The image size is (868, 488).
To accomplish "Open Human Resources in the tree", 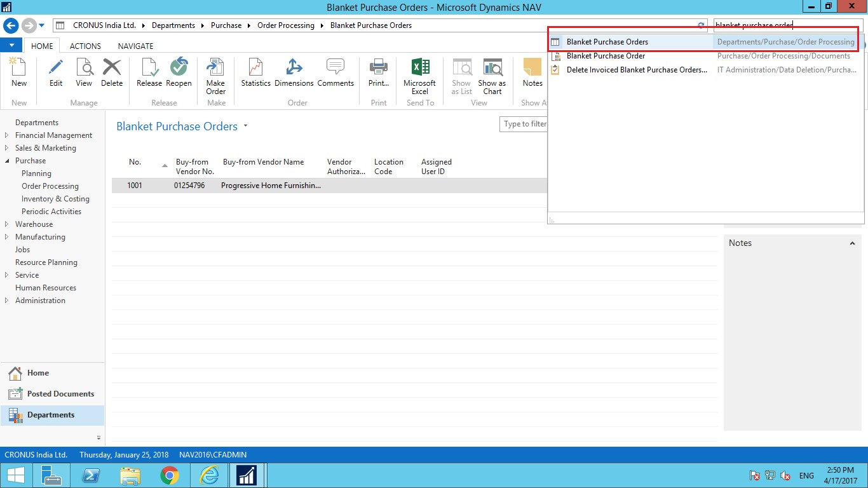I will [x=46, y=288].
